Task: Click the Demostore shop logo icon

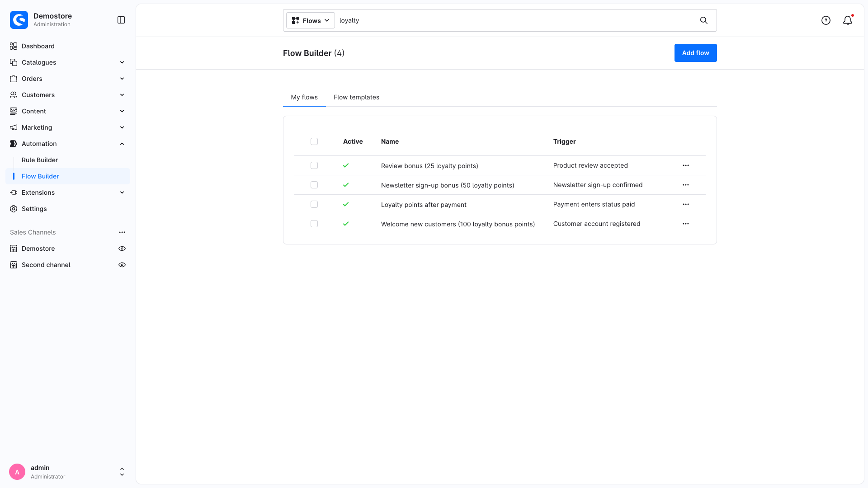Action: coord(19,20)
